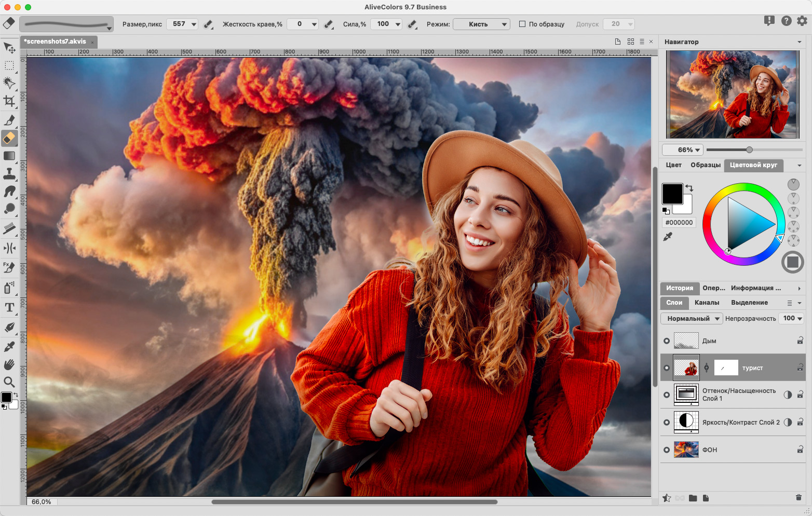Open the Нормальный blend mode dropdown

coord(692,318)
